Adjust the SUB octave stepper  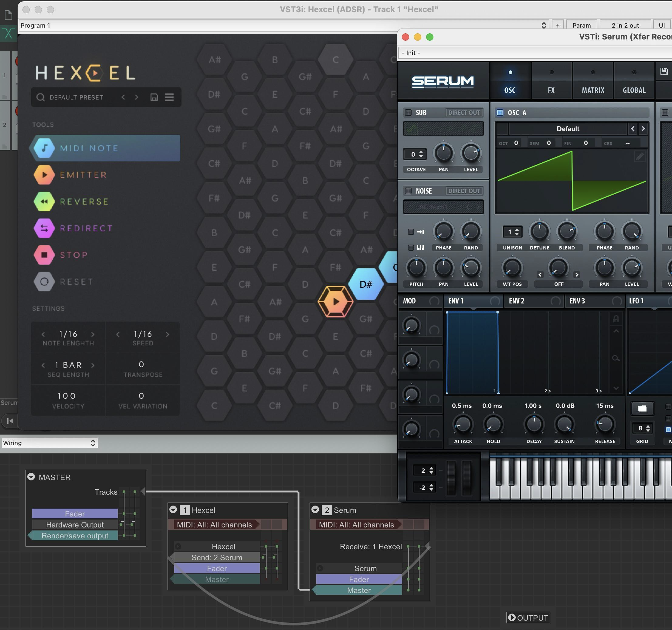tap(421, 154)
